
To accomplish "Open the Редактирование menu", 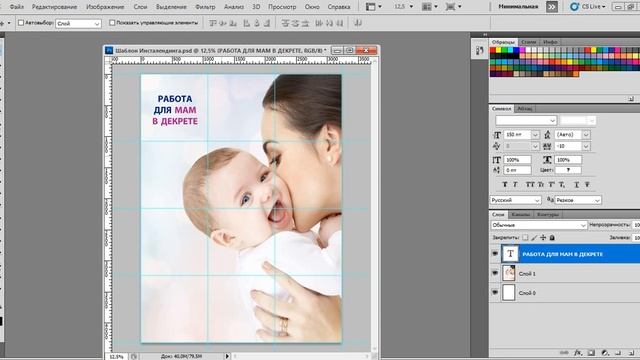I will (x=54, y=7).
